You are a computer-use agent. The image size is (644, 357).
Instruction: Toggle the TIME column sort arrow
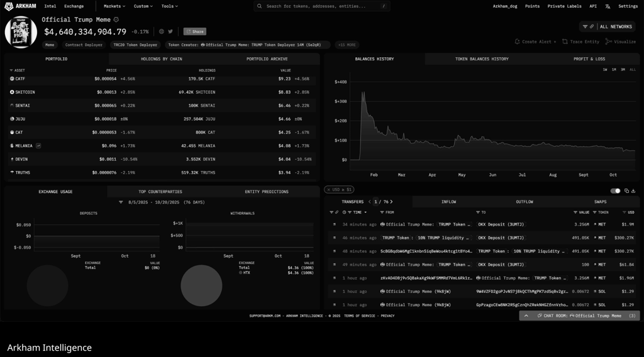click(x=365, y=212)
